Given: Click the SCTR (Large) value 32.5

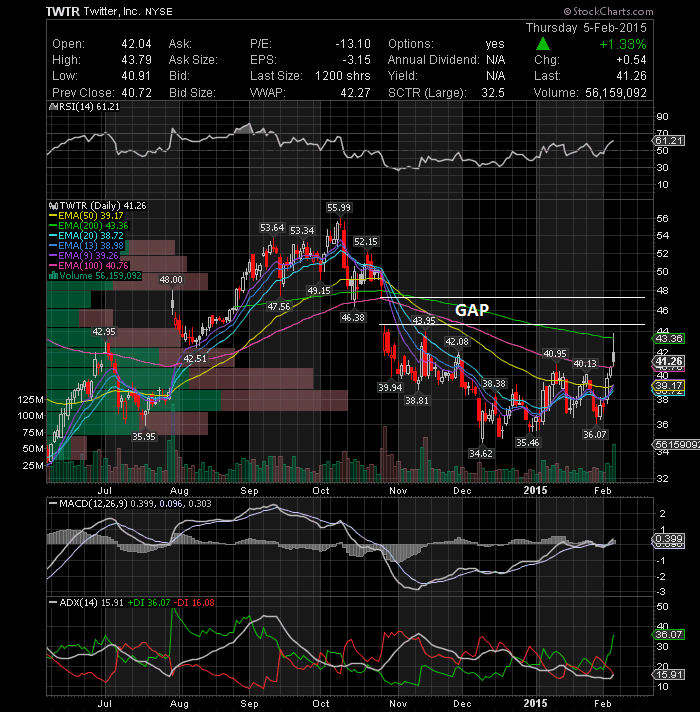Looking at the screenshot, I should pos(493,93).
